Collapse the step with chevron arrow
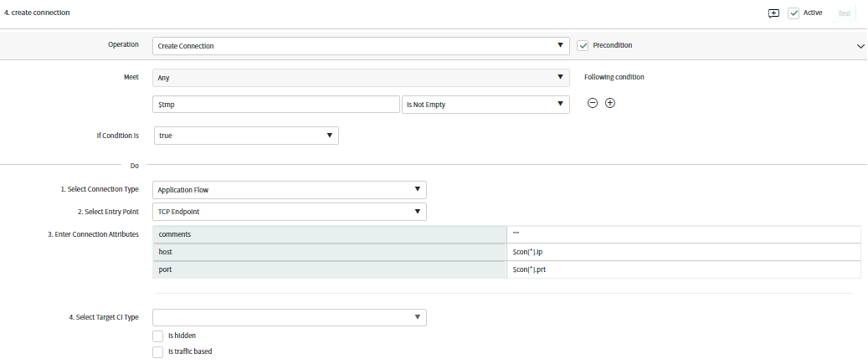 [x=860, y=46]
